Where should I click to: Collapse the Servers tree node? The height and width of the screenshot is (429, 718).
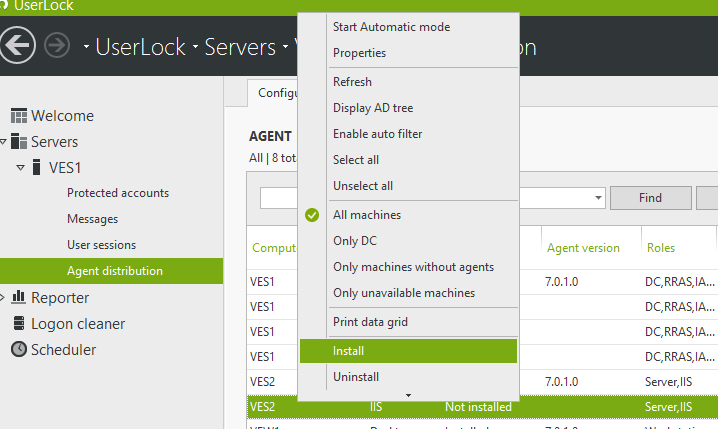3,142
